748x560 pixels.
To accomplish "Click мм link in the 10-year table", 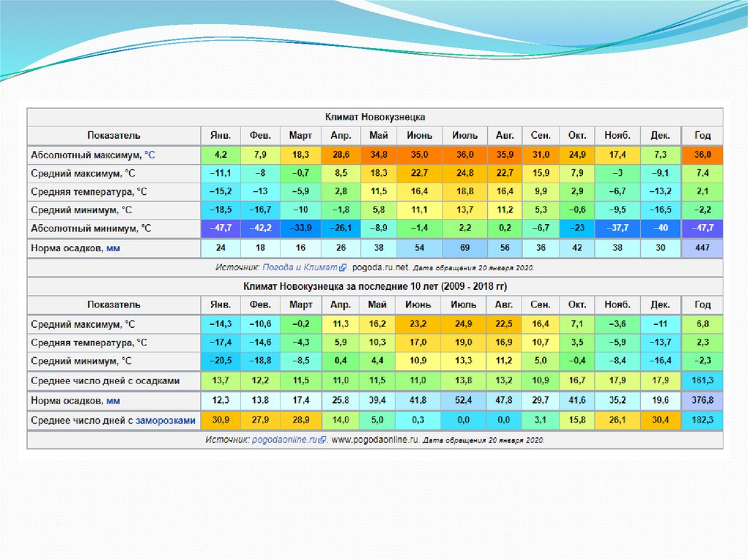I will tap(113, 401).
